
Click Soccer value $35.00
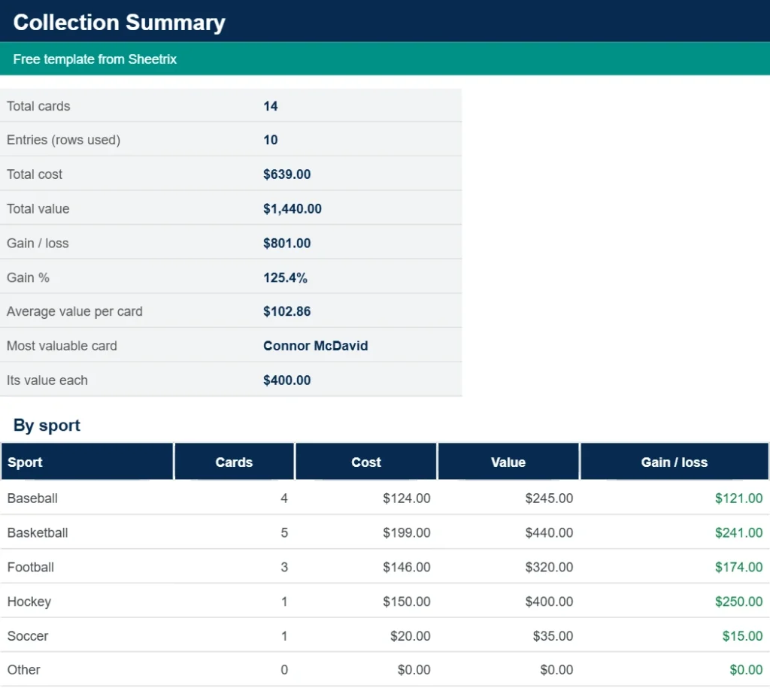(553, 635)
